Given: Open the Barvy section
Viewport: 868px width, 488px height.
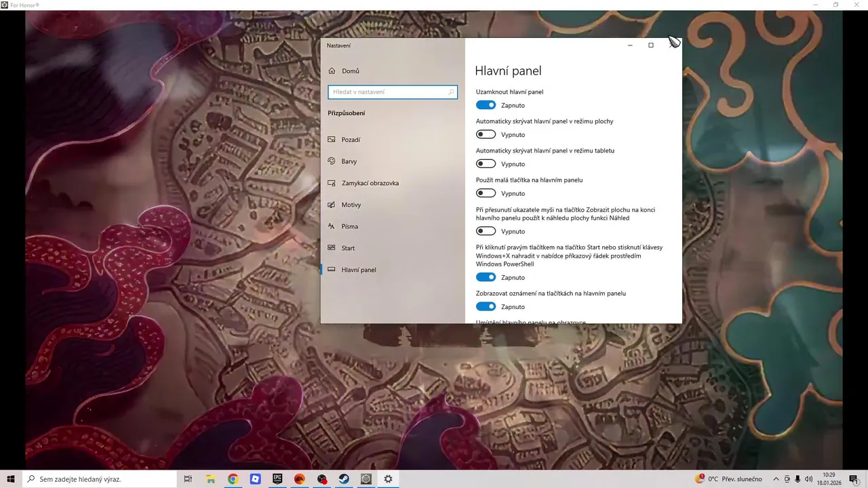Looking at the screenshot, I should (x=393, y=161).
